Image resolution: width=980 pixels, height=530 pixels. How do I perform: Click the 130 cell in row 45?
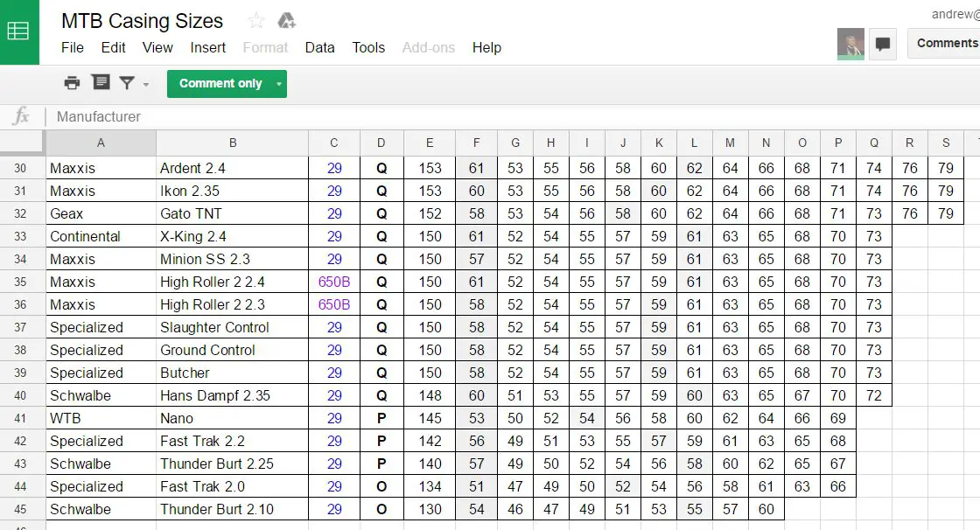pyautogui.click(x=430, y=509)
